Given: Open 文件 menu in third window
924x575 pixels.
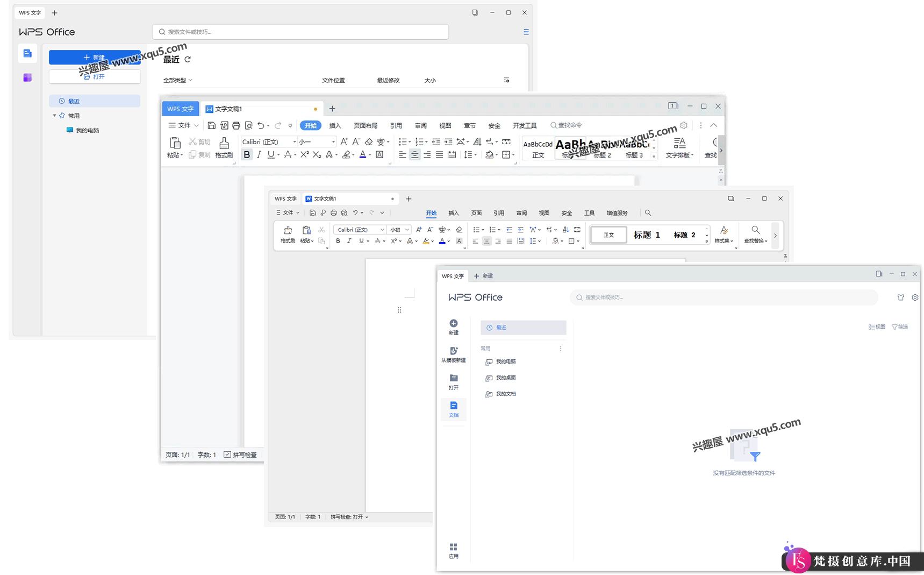Looking at the screenshot, I should point(288,212).
